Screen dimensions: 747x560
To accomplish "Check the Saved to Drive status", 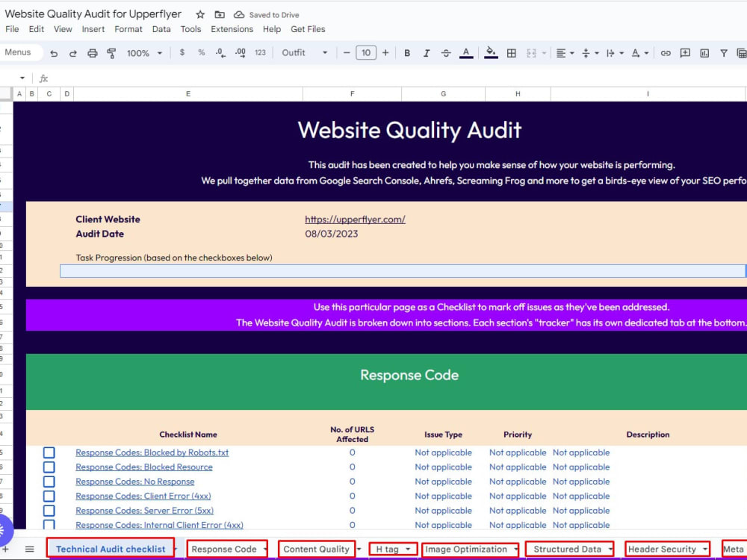I will tap(267, 15).
